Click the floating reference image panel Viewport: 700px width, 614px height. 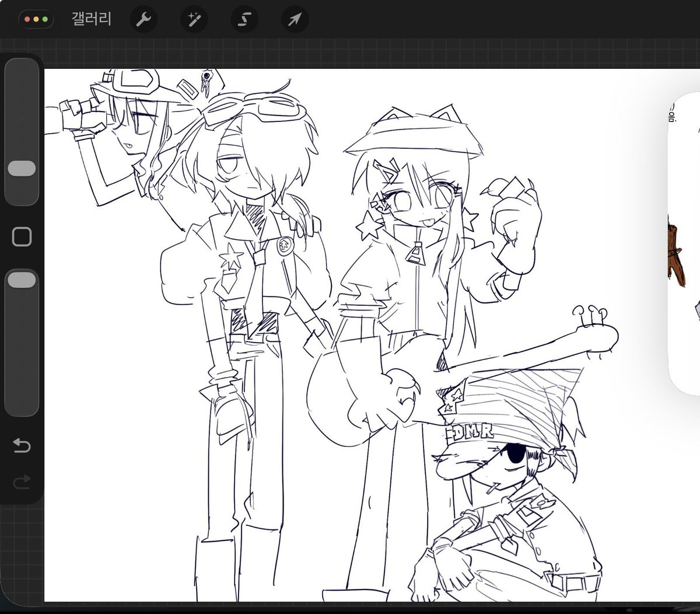[684, 243]
